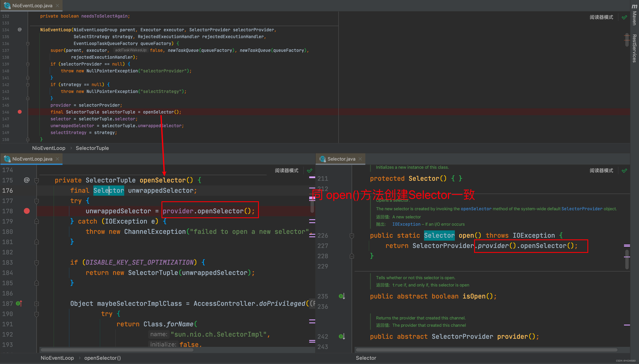The image size is (639, 364).
Task: Collapse the if block at line 139
Action: [28, 64]
